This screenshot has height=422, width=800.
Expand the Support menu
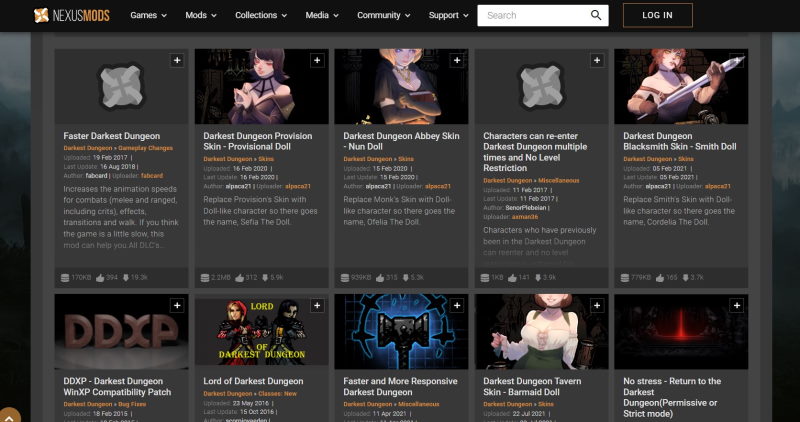pyautogui.click(x=448, y=15)
